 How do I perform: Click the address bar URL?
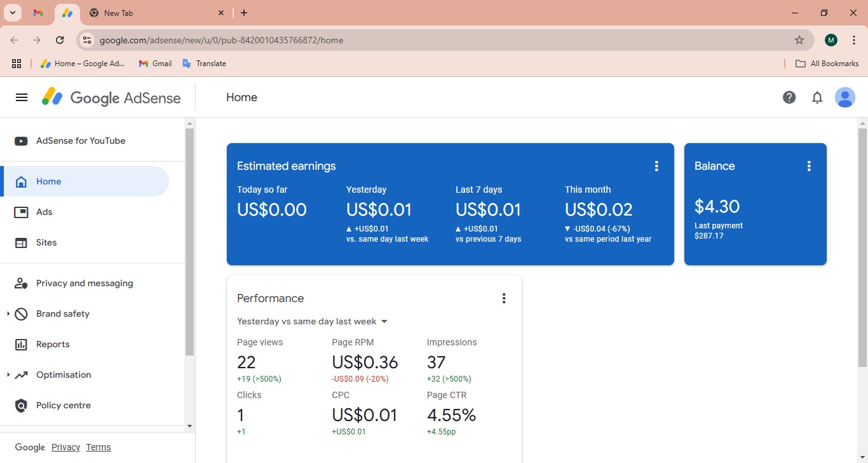[x=221, y=40]
